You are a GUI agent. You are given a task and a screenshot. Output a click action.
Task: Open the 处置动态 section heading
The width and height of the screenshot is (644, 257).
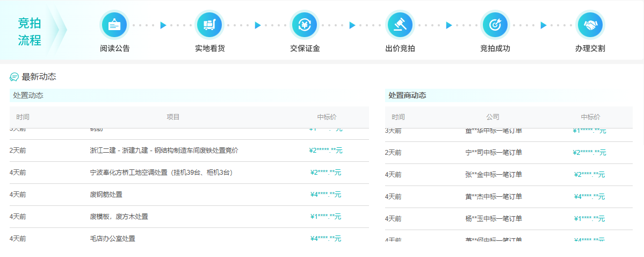(x=28, y=95)
